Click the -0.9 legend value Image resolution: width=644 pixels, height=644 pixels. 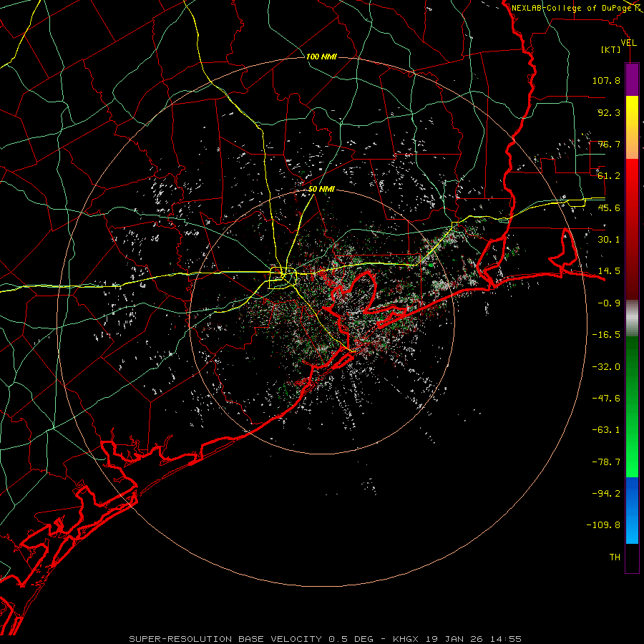click(609, 303)
